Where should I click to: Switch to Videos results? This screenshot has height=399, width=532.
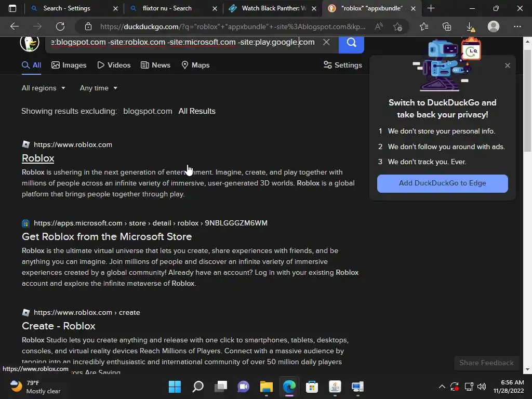pos(114,65)
